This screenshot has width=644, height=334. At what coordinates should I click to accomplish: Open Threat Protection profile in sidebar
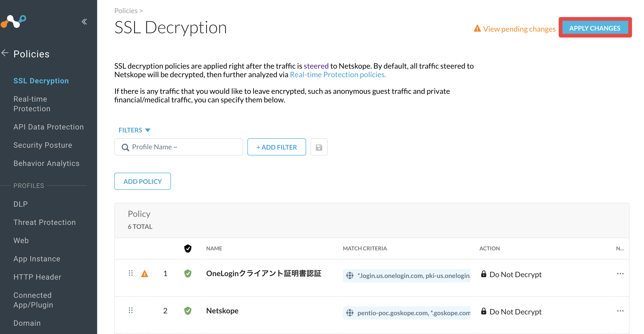click(45, 222)
